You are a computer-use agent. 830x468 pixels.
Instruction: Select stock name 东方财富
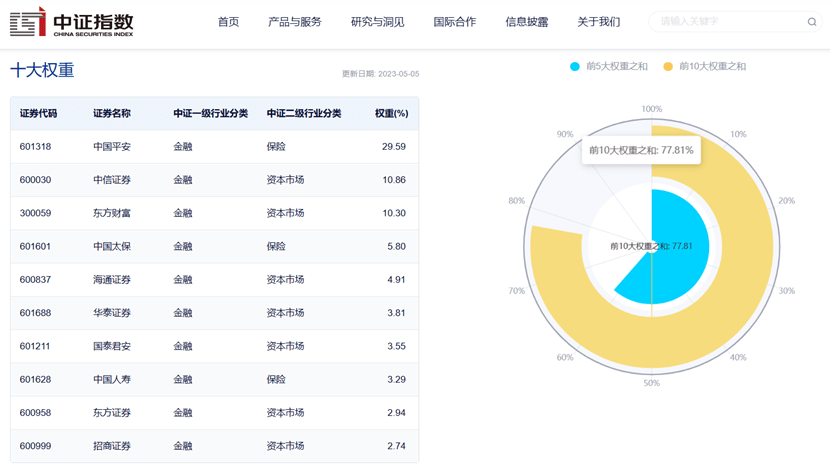(112, 213)
